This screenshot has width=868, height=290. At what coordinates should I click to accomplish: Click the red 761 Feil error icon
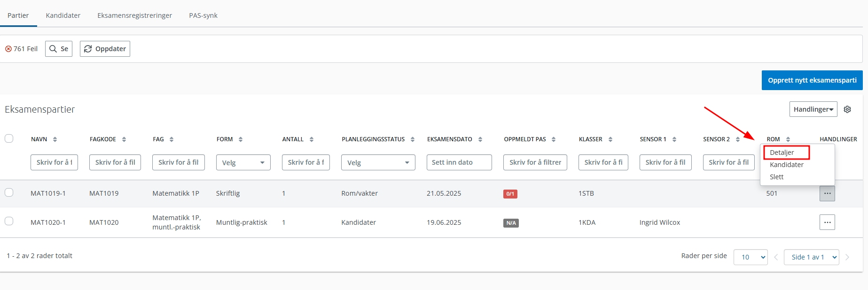(x=8, y=49)
